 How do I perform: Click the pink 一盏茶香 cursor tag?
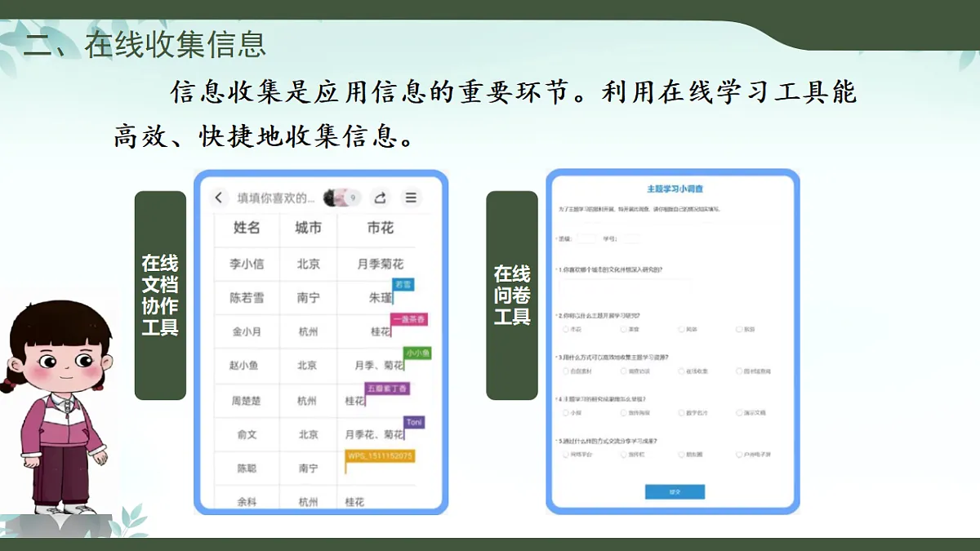(x=408, y=319)
